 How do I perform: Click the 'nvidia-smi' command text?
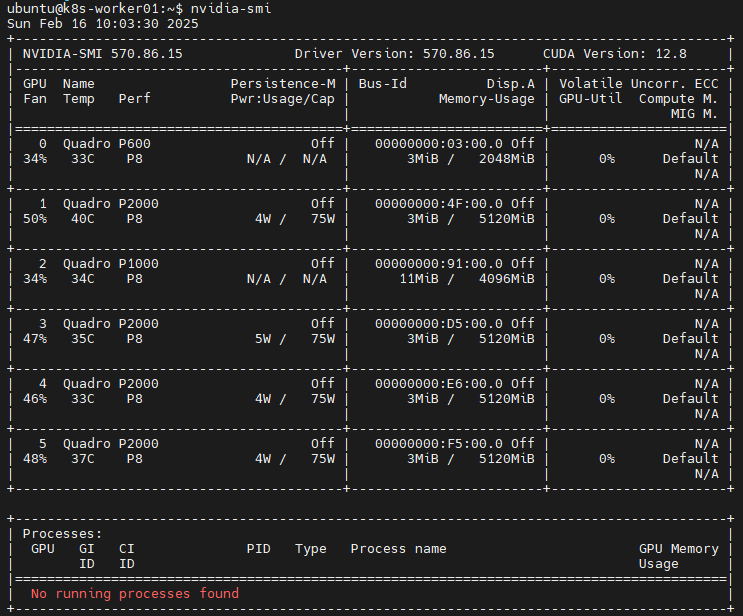(231, 9)
